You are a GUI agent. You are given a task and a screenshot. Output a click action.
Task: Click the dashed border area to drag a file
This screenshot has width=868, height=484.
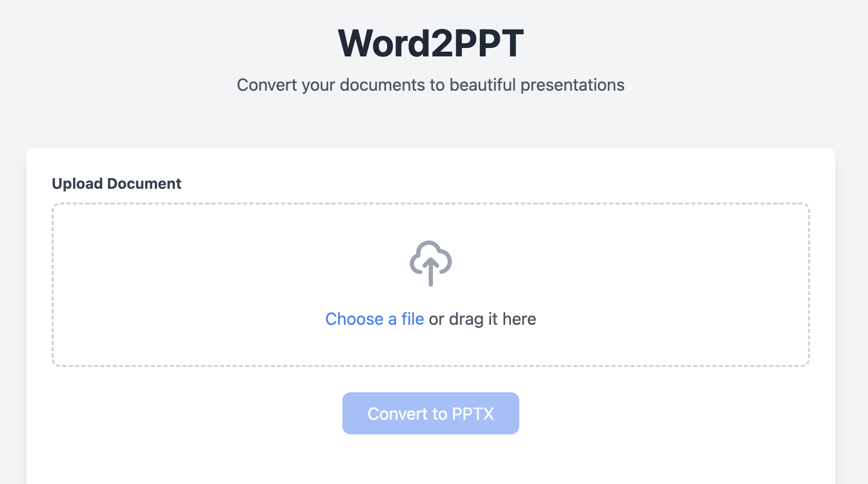[x=211, y=285]
